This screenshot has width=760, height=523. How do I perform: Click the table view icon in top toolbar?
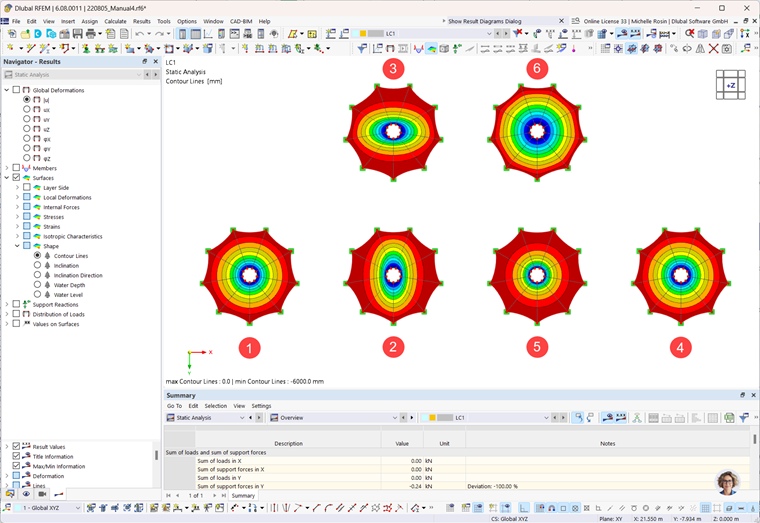(195, 34)
